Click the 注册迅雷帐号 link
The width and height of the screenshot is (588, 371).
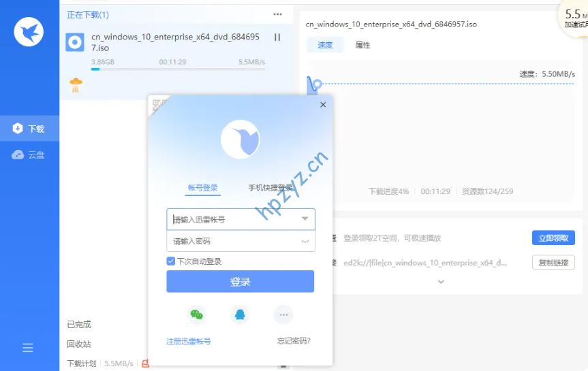[x=189, y=341]
